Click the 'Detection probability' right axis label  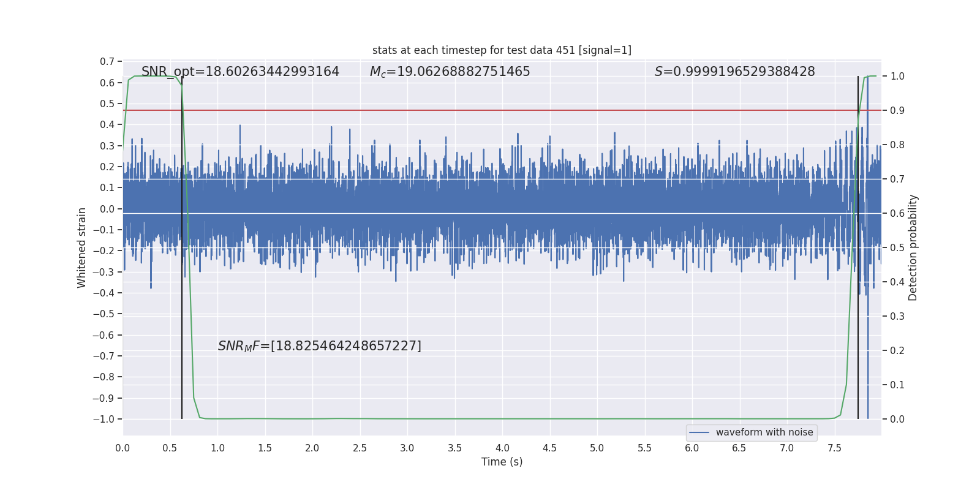(x=913, y=247)
